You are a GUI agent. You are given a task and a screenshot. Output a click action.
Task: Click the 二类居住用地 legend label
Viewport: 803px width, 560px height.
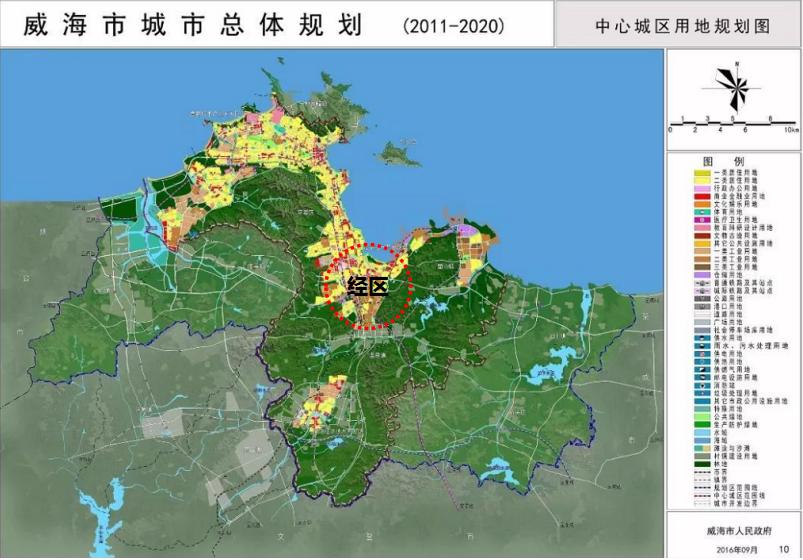(x=735, y=181)
